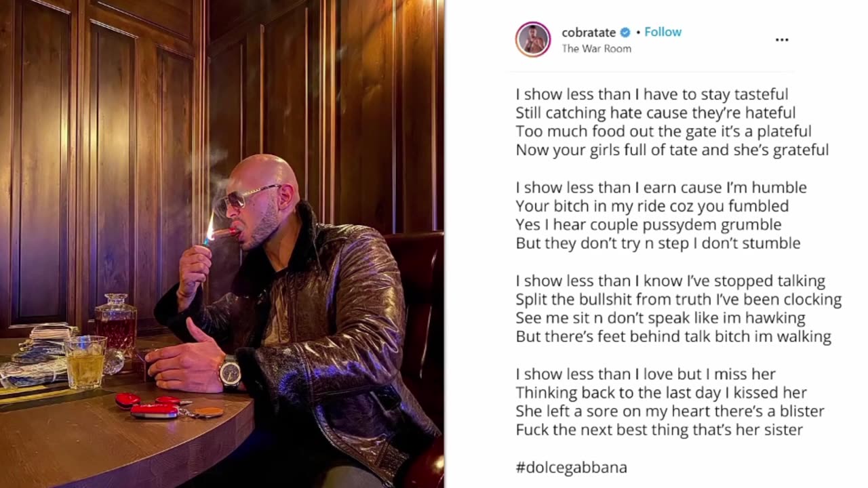Screen dimensions: 868x488
Task: Open the cobratate profile avatar
Action: coord(532,39)
